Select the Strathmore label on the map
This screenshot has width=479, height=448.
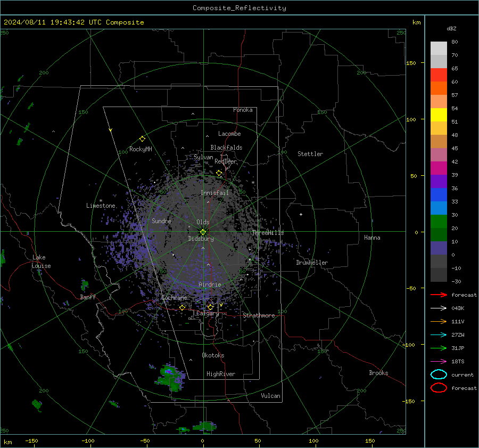(259, 315)
